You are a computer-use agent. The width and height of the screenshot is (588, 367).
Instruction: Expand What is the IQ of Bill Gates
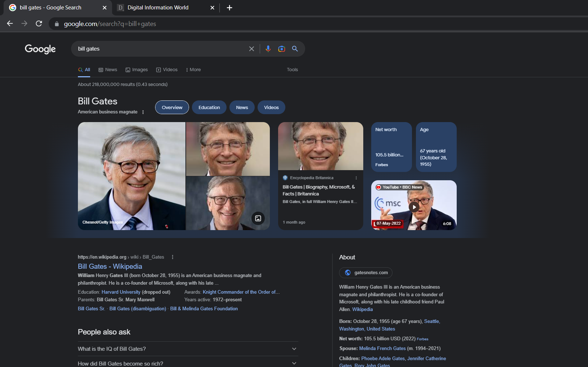point(188,349)
